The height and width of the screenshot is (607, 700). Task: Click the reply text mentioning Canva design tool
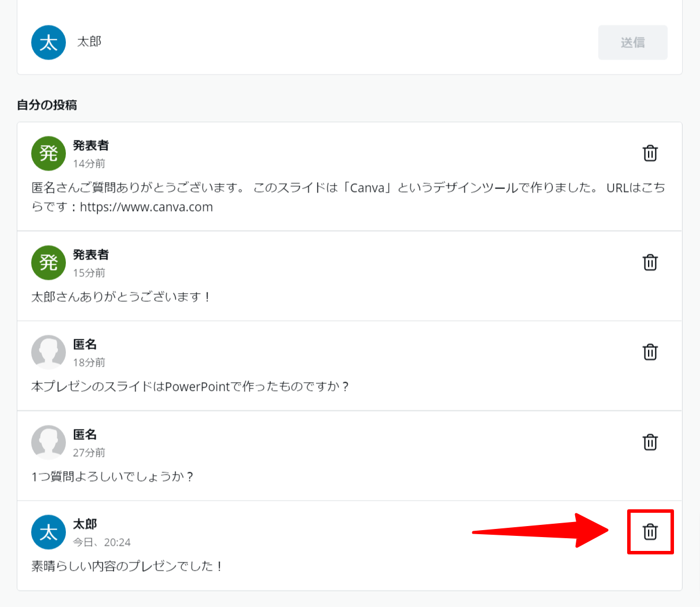point(349,197)
